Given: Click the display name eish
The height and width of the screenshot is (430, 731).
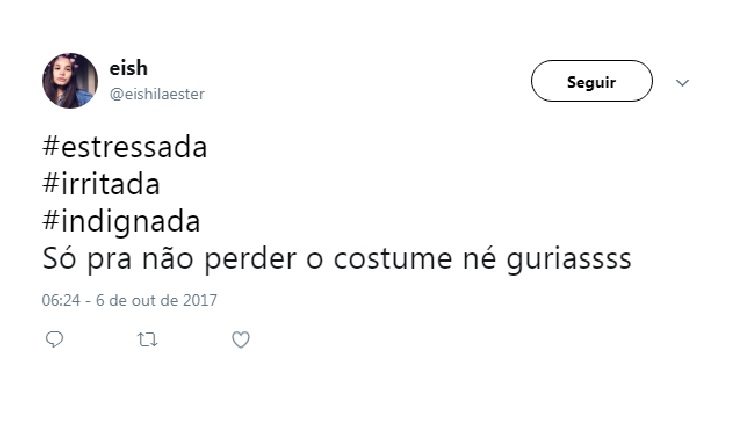Looking at the screenshot, I should [x=129, y=68].
